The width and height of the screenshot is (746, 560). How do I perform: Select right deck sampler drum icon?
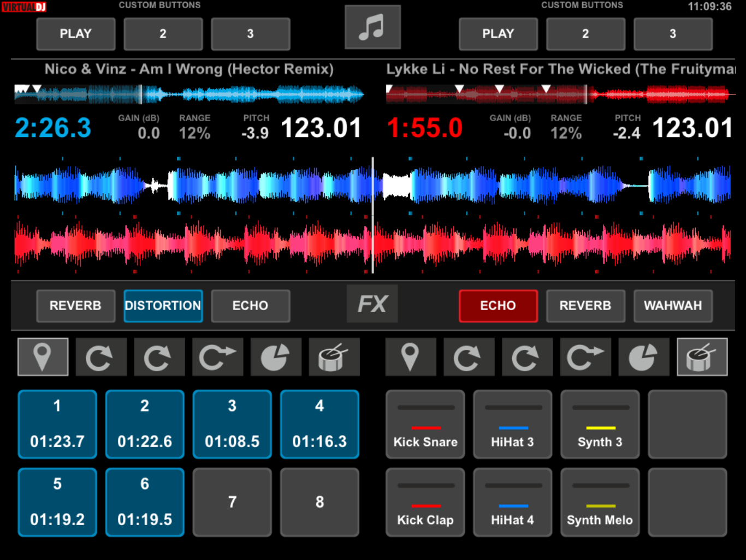(702, 357)
